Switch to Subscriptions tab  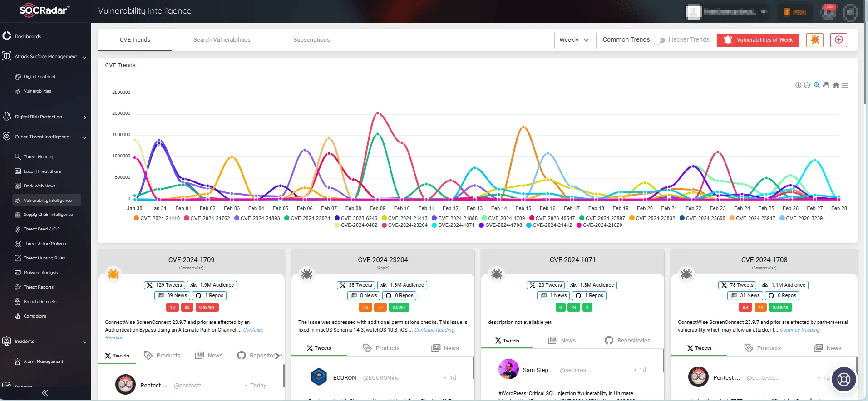311,40
